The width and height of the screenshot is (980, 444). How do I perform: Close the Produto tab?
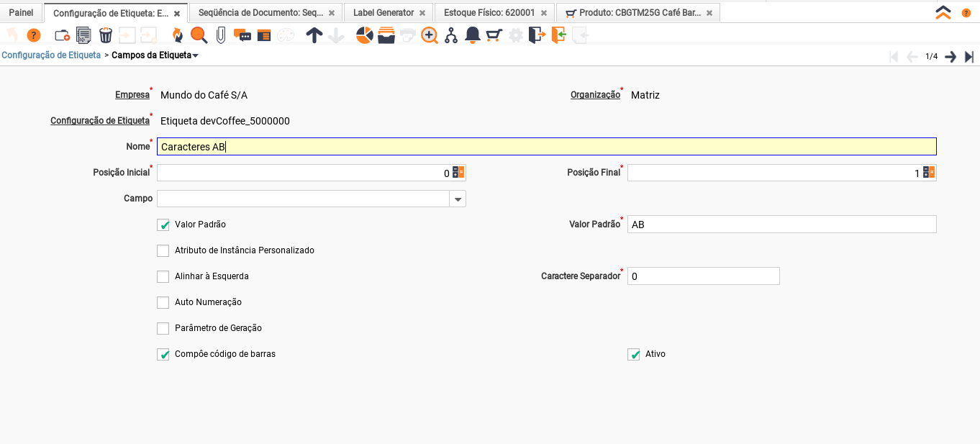click(709, 14)
